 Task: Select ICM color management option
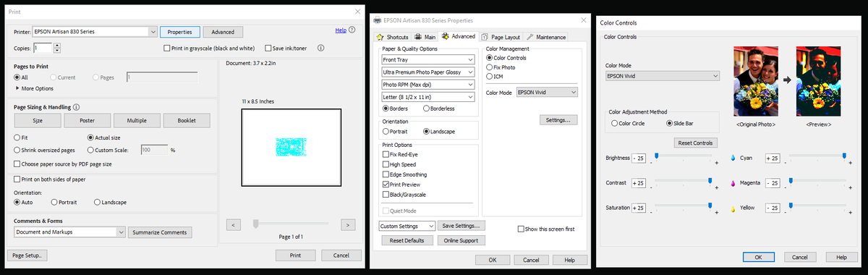pyautogui.click(x=490, y=76)
